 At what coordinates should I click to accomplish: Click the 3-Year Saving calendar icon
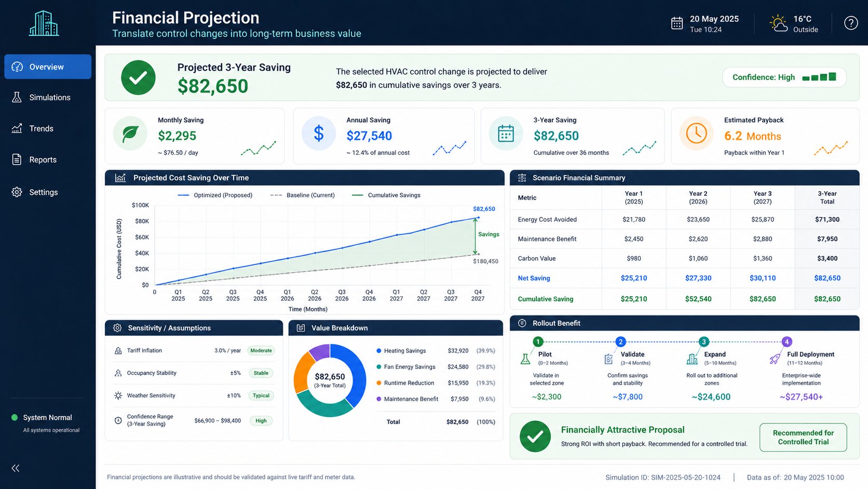(506, 134)
